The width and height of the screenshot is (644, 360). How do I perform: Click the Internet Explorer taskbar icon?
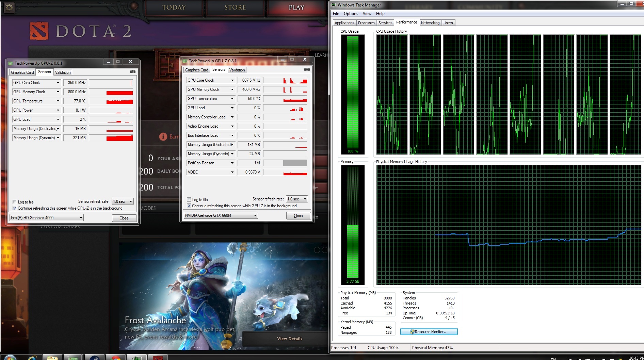point(32,357)
